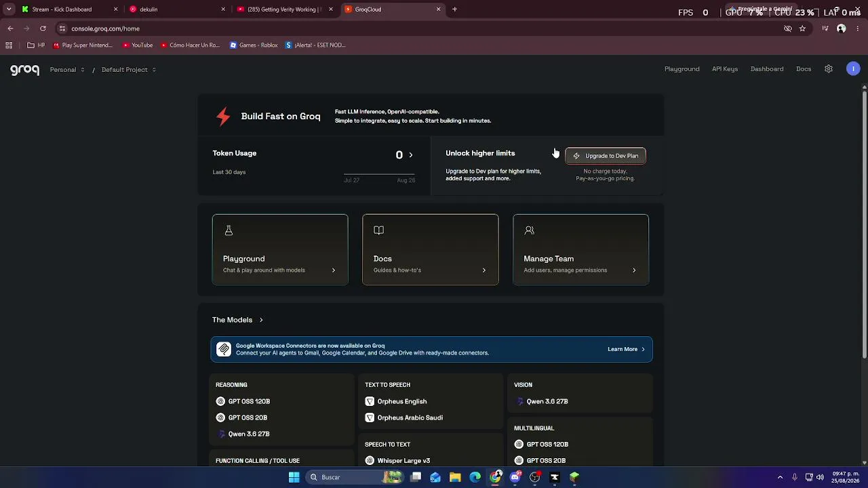868x488 pixels.
Task: Open API Keys in the top navigation
Action: [x=725, y=69]
